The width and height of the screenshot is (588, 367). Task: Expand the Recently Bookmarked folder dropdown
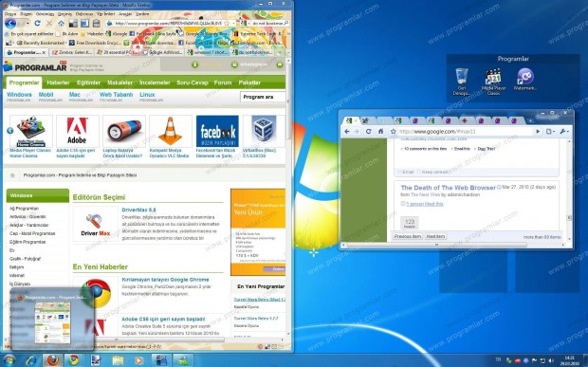click(65, 43)
